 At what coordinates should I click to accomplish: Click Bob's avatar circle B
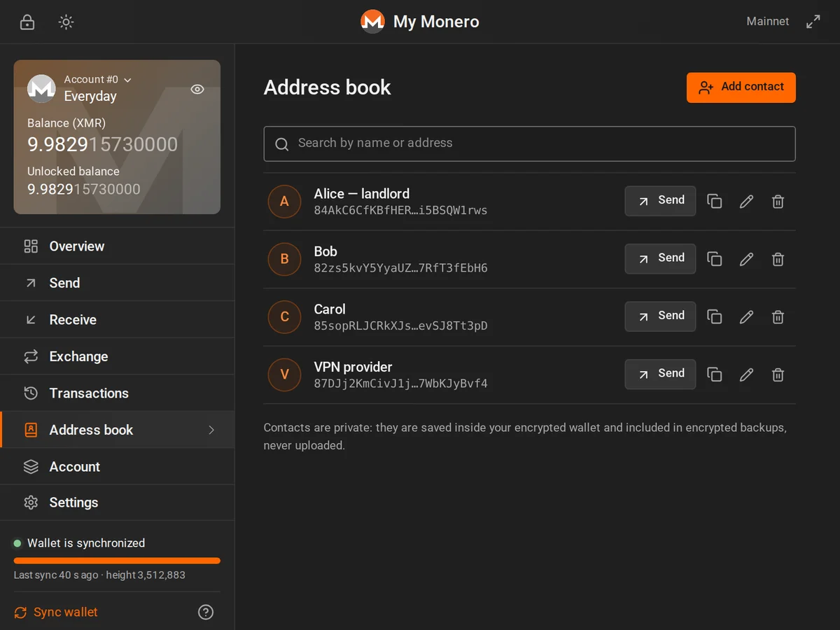284,259
